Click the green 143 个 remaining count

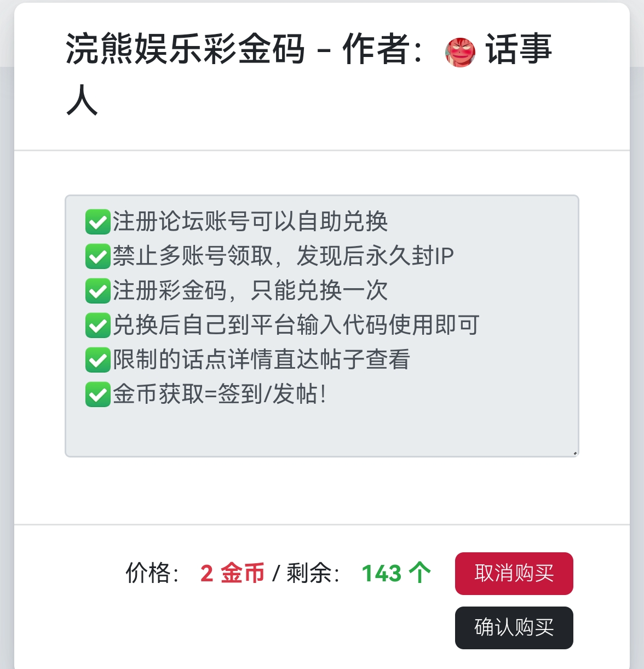[396, 574]
